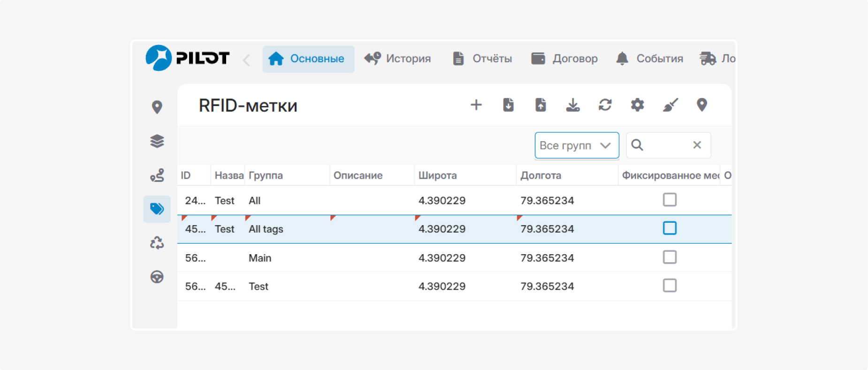Click the map marker icon in the toolbar
This screenshot has height=370, width=868.
click(x=702, y=105)
